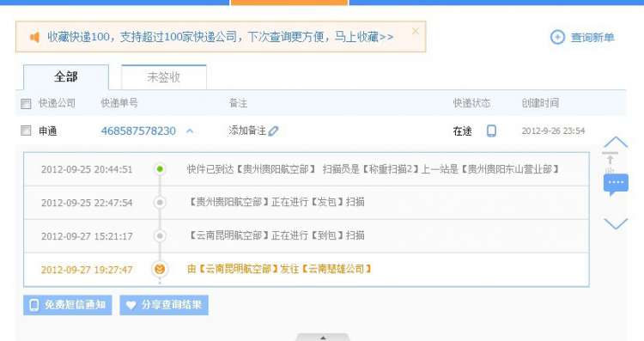Click the plus icon for new query
This screenshot has height=341, width=644.
click(x=557, y=38)
